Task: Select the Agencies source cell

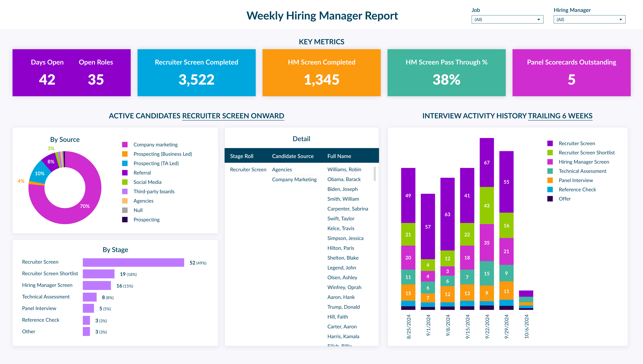Action: click(x=282, y=169)
